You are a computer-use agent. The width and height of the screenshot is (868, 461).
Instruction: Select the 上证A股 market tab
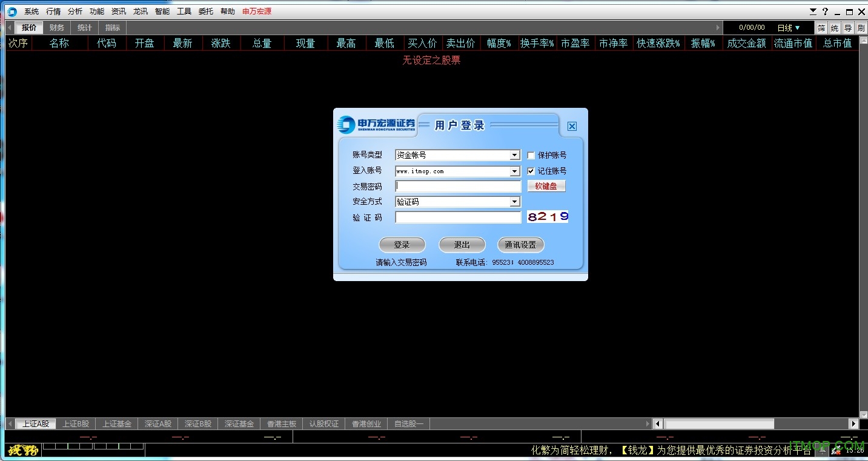coord(36,424)
